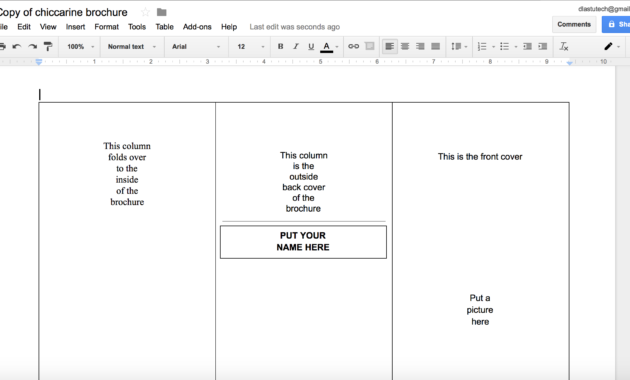Click the document title to rename

point(63,12)
